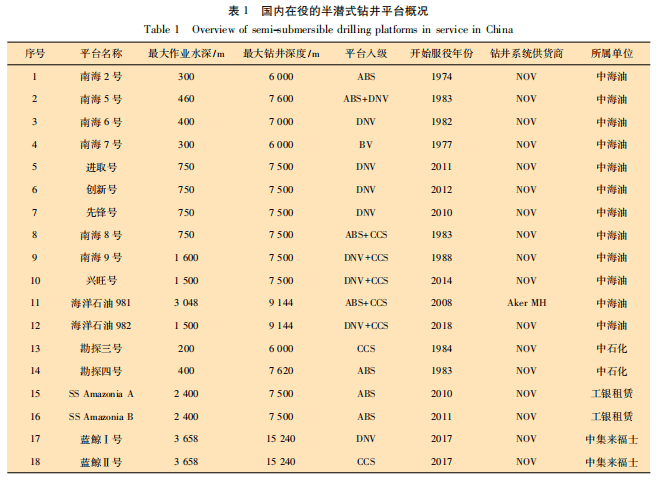Select platform name 南海 5 号
The height and width of the screenshot is (481, 659).
(x=101, y=99)
